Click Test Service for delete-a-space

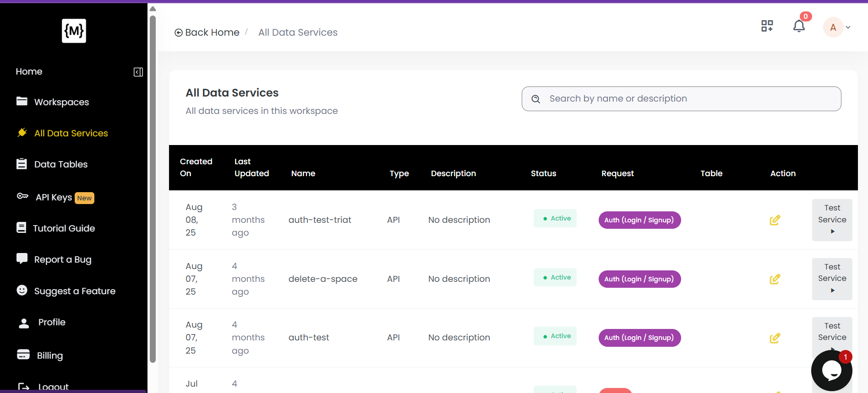coord(832,279)
